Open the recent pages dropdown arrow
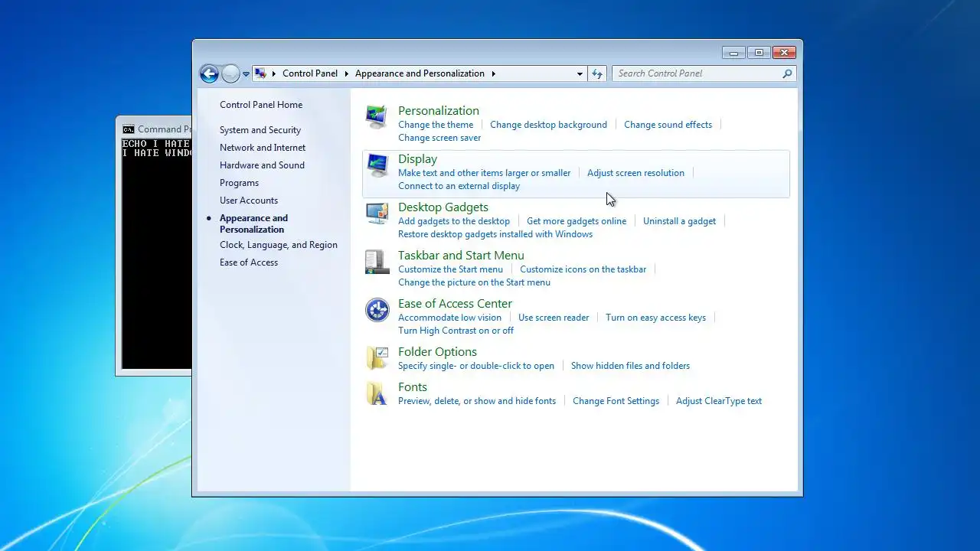The width and height of the screenshot is (980, 551). coord(246,74)
